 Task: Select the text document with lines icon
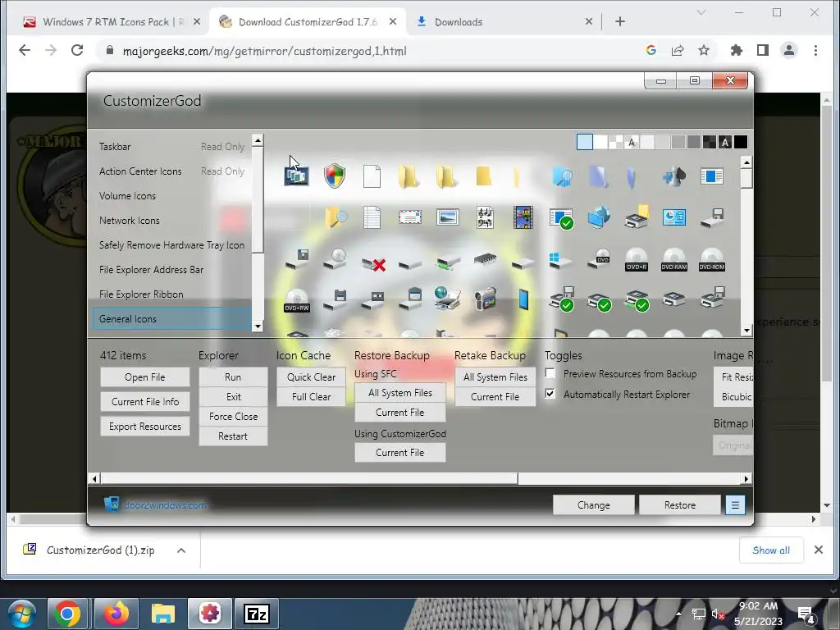(x=372, y=217)
